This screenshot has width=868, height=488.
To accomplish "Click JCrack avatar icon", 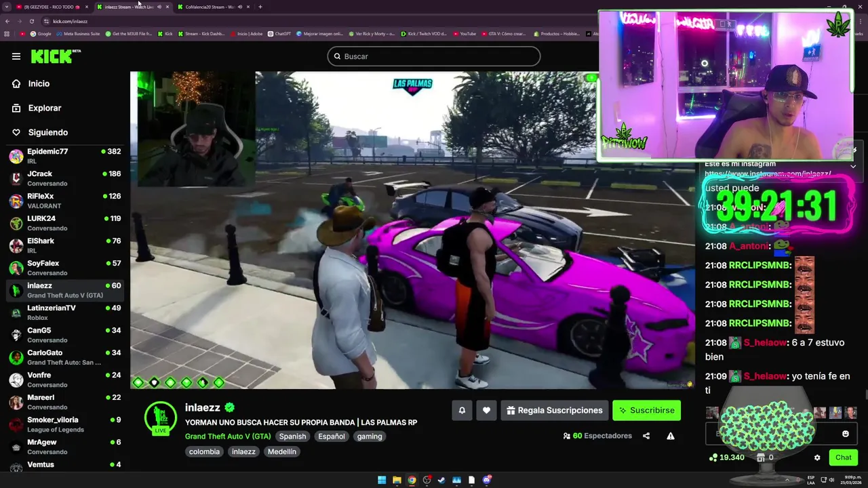I will [16, 179].
